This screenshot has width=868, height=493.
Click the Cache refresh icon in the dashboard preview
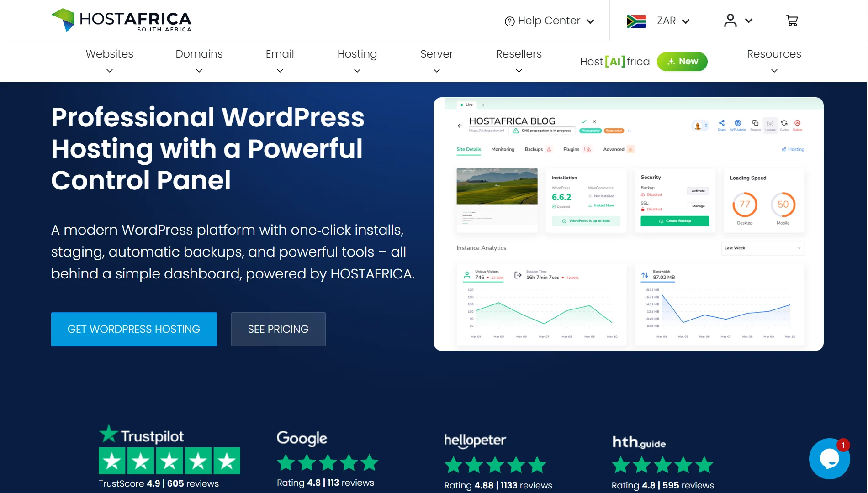[784, 123]
